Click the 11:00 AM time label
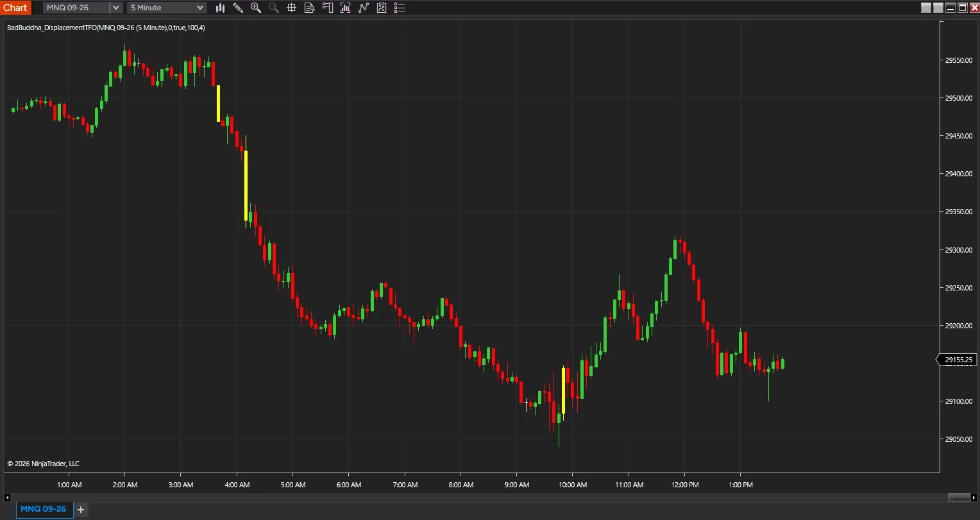 629,485
